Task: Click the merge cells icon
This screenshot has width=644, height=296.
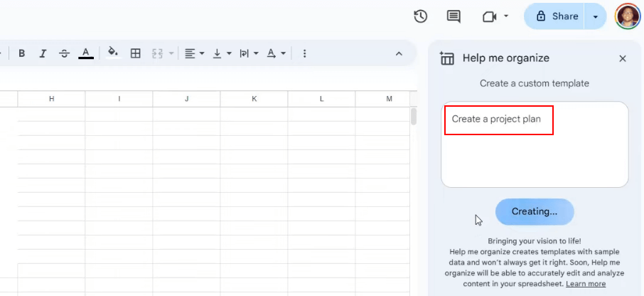Action: click(158, 53)
